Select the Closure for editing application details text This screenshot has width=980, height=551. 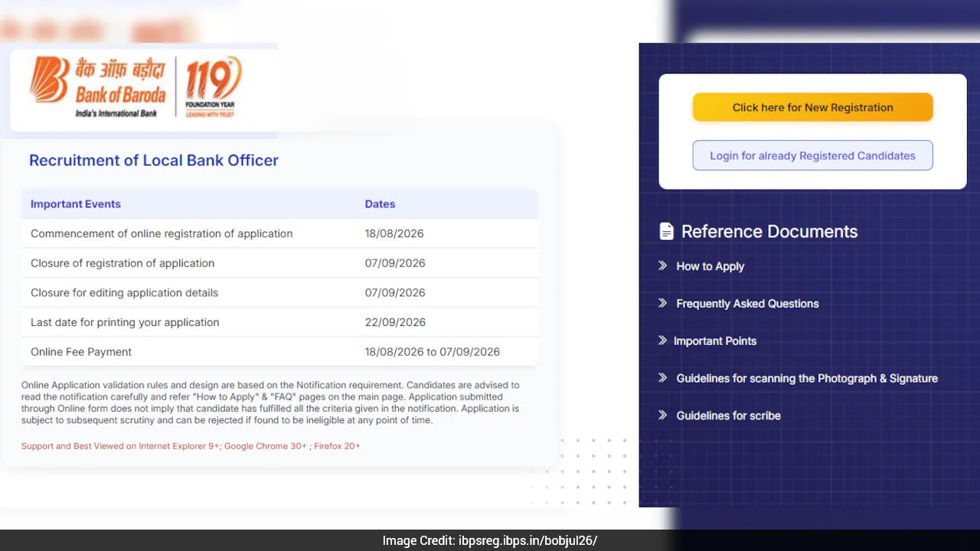124,292
